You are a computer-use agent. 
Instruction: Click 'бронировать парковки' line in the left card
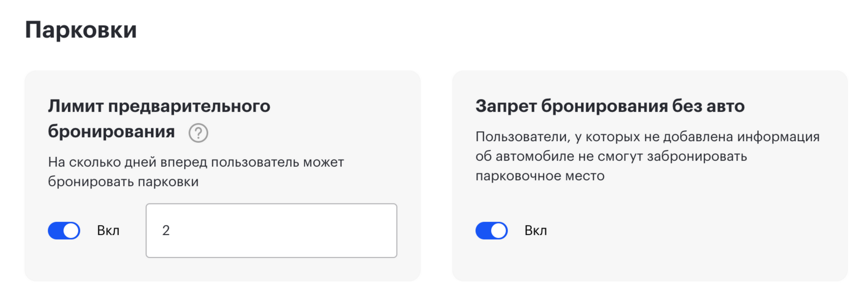point(123,181)
